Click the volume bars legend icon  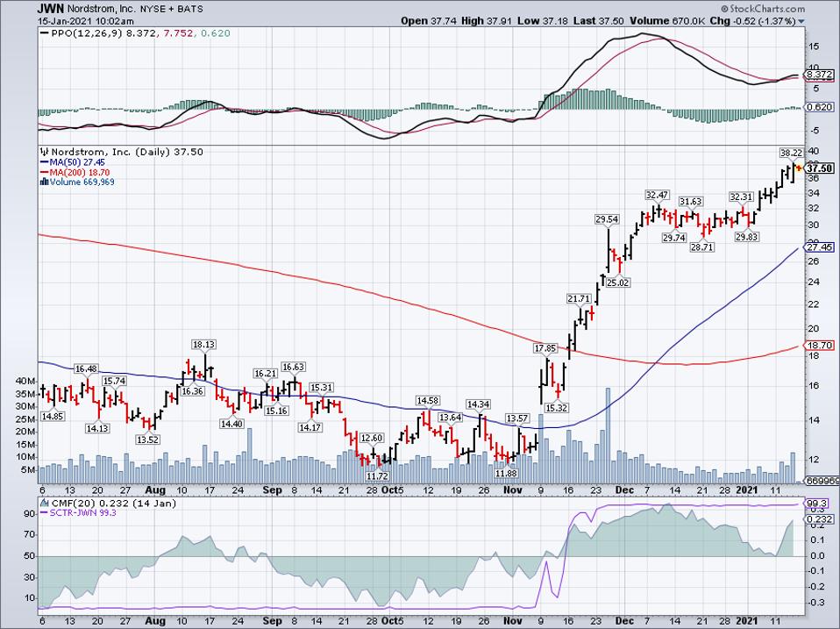45,182
